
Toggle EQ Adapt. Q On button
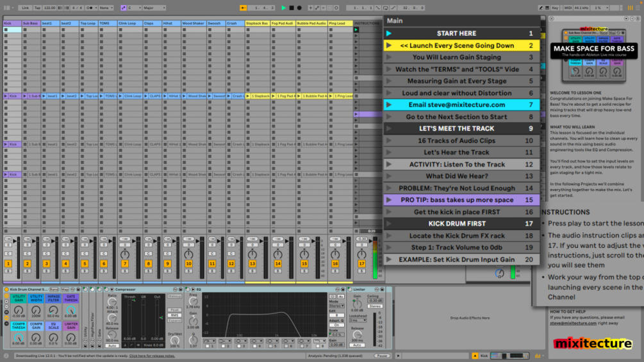(336, 325)
